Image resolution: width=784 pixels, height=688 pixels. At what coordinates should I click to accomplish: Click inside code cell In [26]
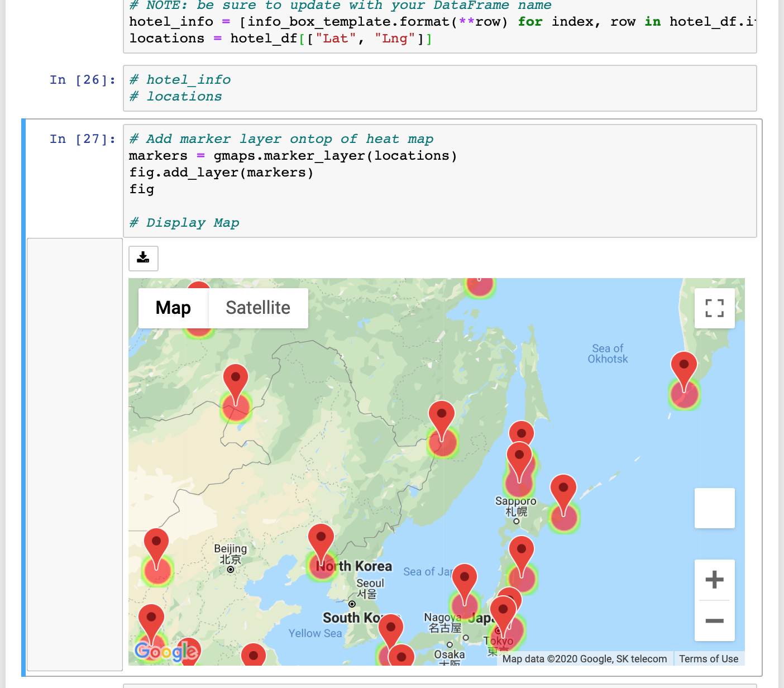(440, 88)
